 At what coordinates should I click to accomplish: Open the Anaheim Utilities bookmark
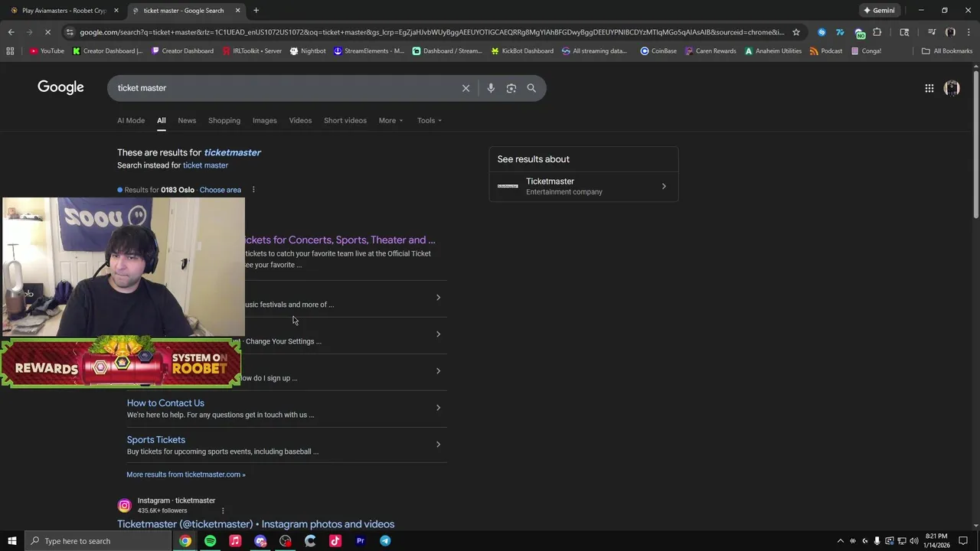[773, 51]
